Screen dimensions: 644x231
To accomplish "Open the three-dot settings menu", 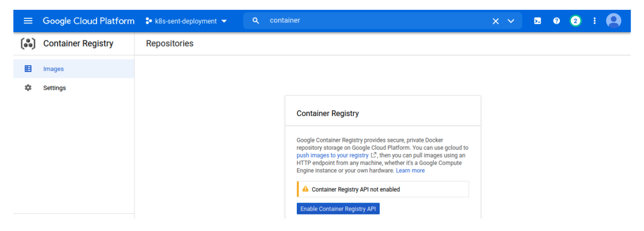I will tap(594, 21).
